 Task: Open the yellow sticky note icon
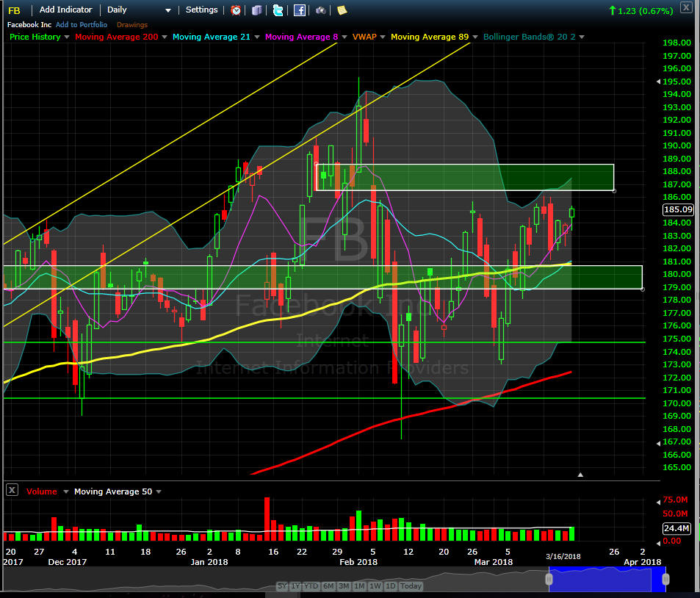coord(342,10)
